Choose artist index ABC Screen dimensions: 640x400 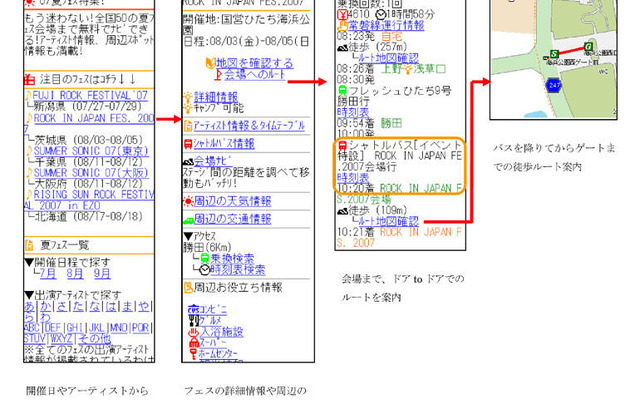point(32,328)
